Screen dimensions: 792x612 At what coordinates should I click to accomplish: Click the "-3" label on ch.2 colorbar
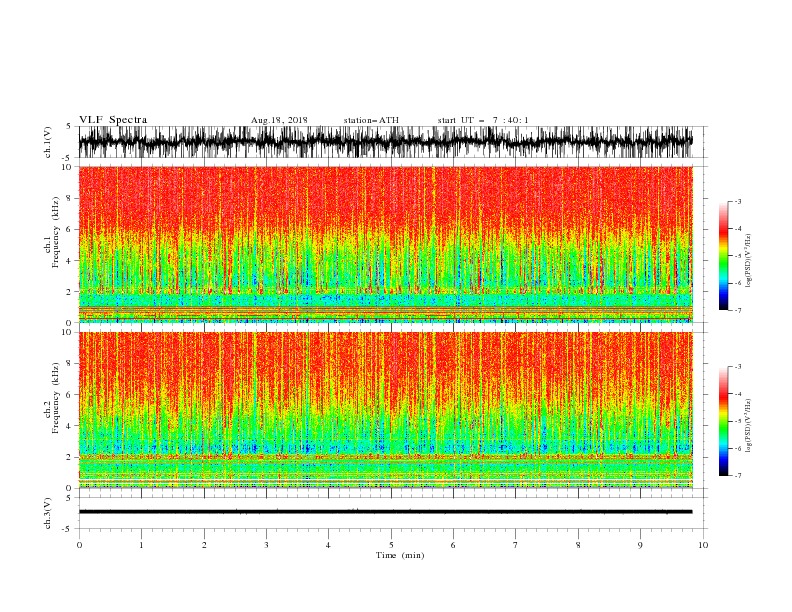738,367
